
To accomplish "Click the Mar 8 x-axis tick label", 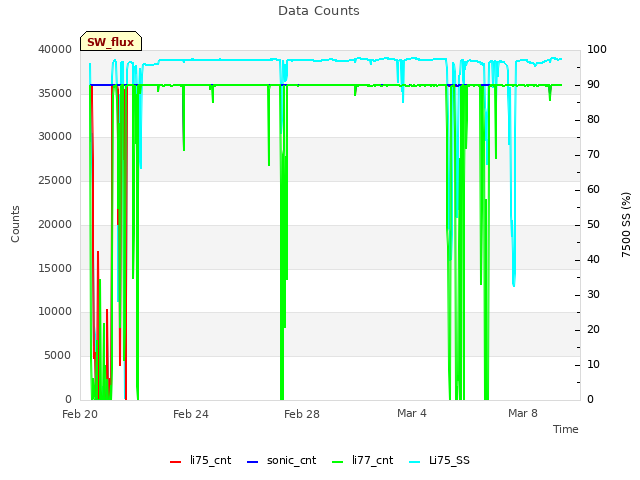I will click(x=523, y=413).
